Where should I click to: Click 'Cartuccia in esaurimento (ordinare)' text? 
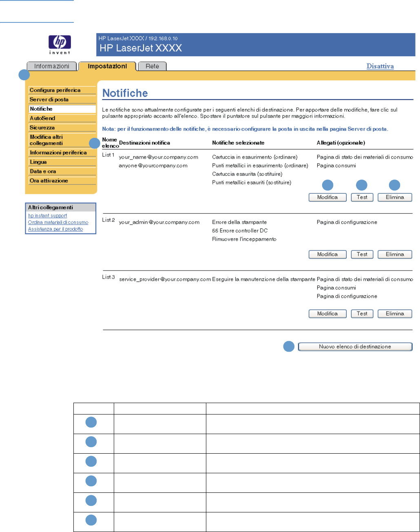tap(255, 157)
